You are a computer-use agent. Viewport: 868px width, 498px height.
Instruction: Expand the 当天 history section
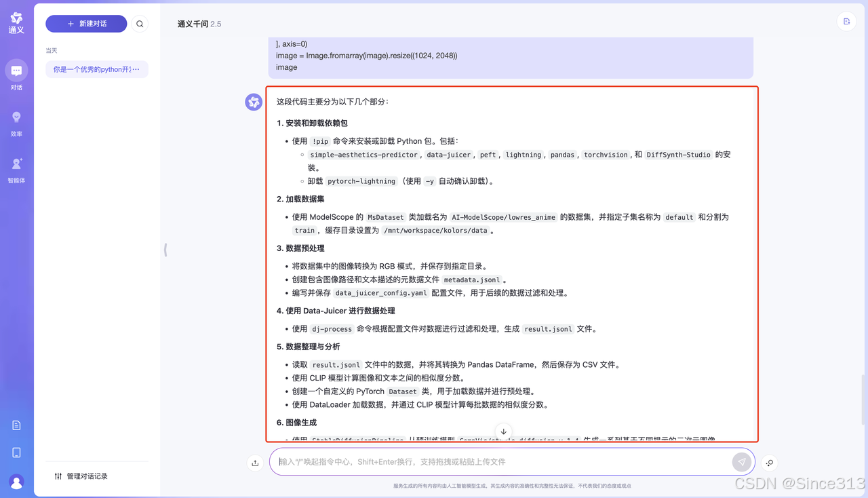51,50
